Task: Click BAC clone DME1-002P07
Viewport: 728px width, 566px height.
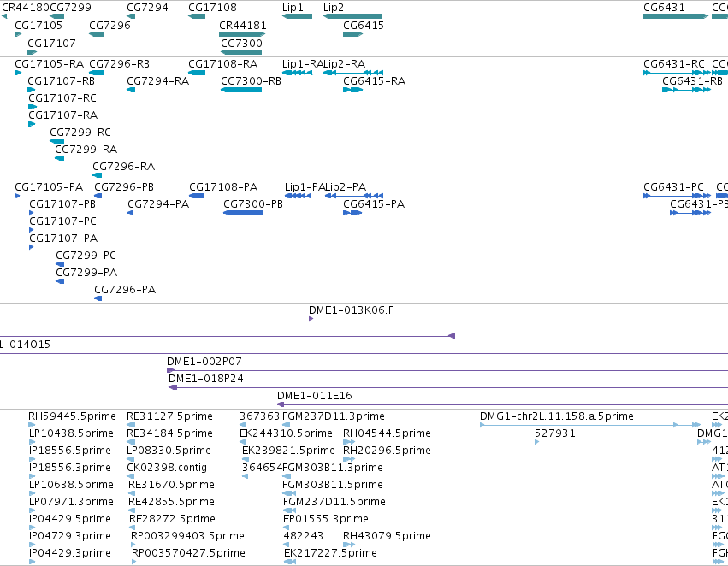Action: coord(447,370)
